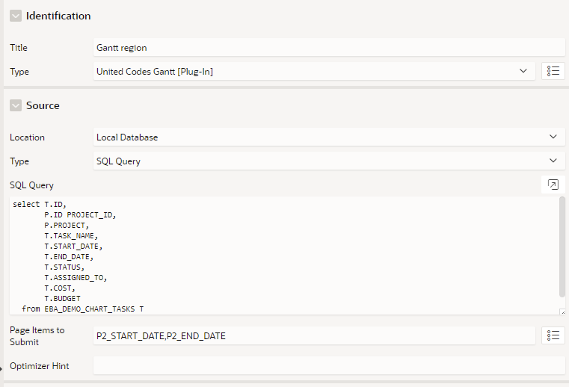This screenshot has width=569, height=387.
Task: Click the Page Items to Submit label
Action: tap(37, 336)
